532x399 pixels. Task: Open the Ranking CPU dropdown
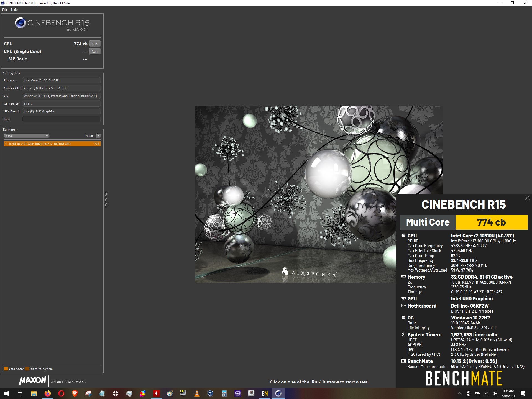27,136
